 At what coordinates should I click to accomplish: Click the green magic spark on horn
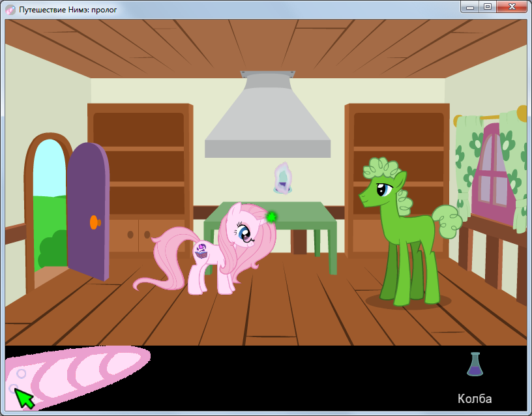pyautogui.click(x=272, y=216)
